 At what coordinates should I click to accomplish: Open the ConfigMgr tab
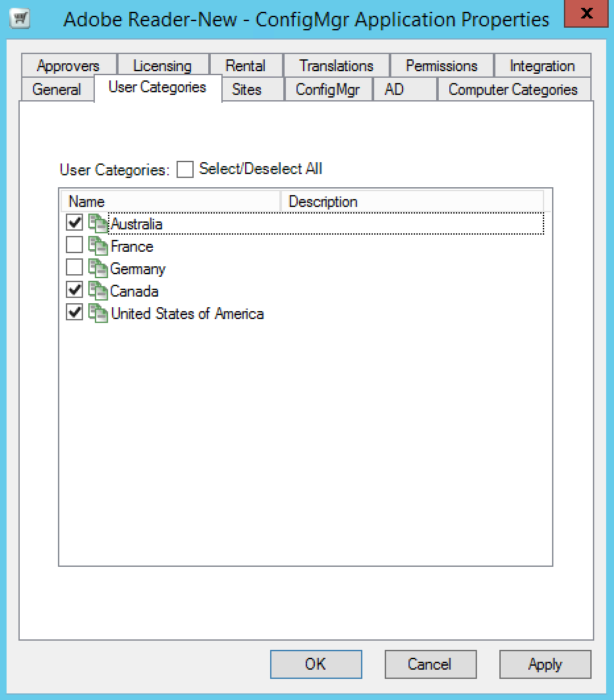327,90
